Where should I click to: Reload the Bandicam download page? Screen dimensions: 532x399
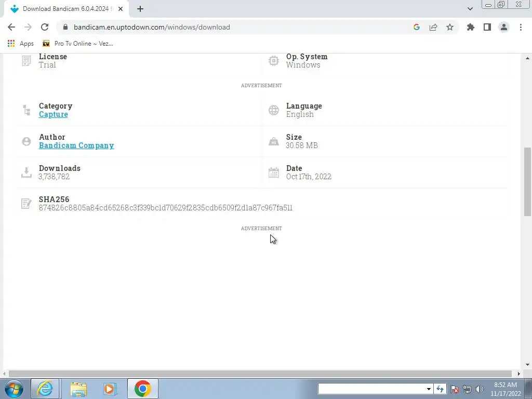click(45, 27)
